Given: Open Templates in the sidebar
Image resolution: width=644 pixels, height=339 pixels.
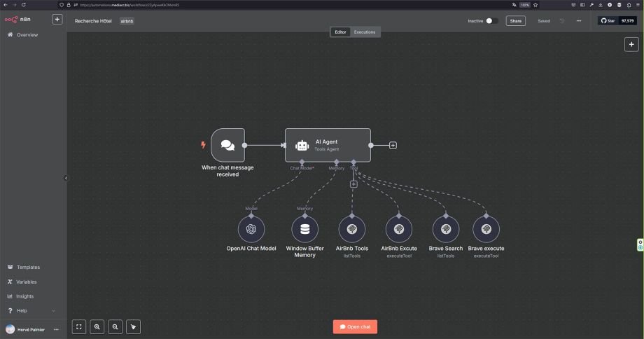Looking at the screenshot, I should click(28, 267).
